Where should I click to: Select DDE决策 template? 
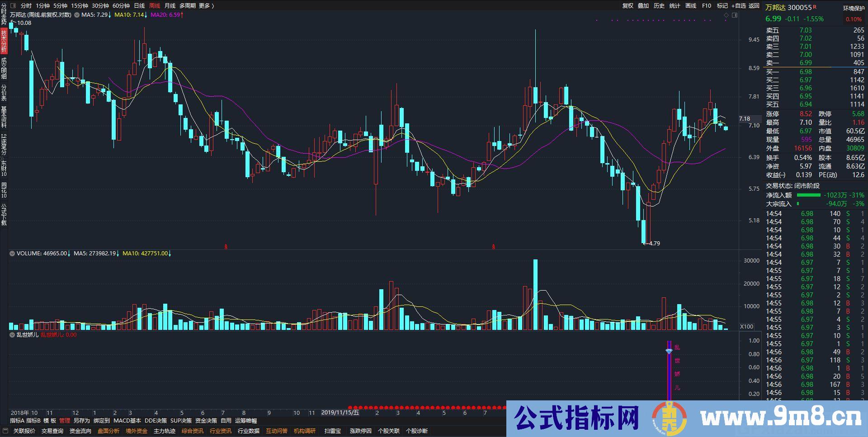156,421
